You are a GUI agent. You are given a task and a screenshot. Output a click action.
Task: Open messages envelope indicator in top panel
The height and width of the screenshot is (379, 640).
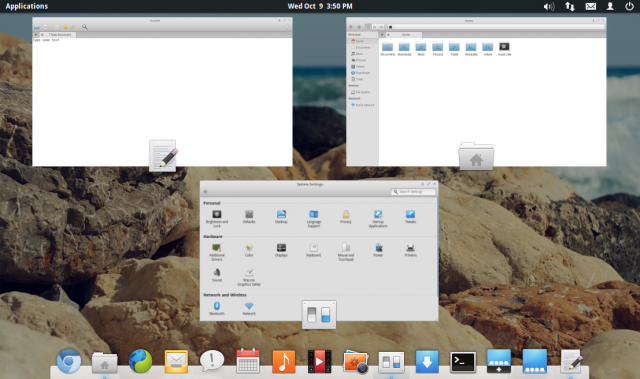[591, 6]
